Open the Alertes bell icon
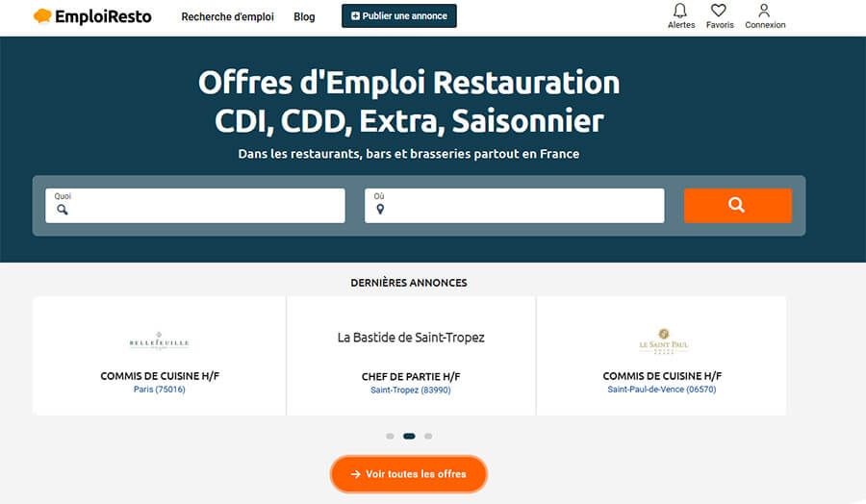The width and height of the screenshot is (866, 504). 680,12
